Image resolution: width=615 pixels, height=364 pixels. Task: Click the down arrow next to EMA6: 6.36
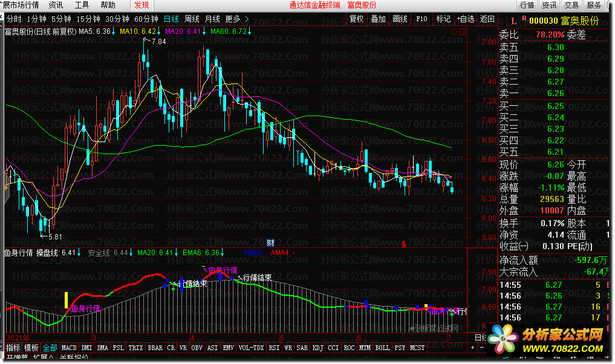click(x=223, y=253)
